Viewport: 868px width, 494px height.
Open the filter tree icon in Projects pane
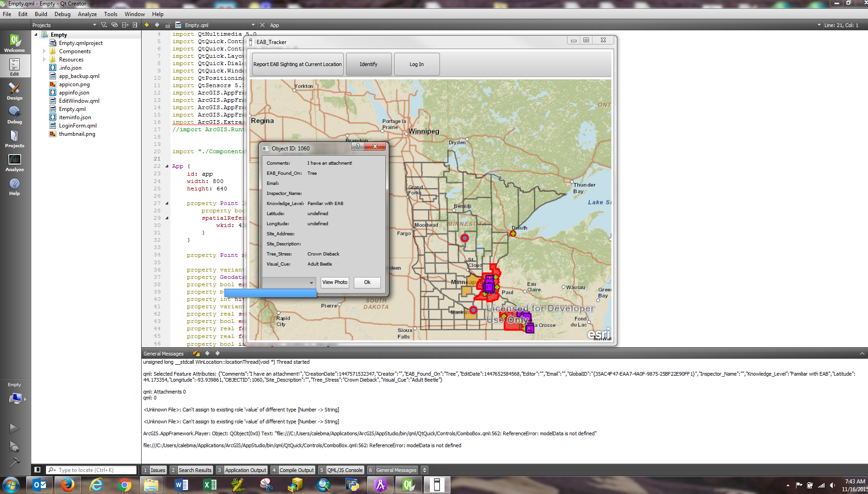coord(104,25)
